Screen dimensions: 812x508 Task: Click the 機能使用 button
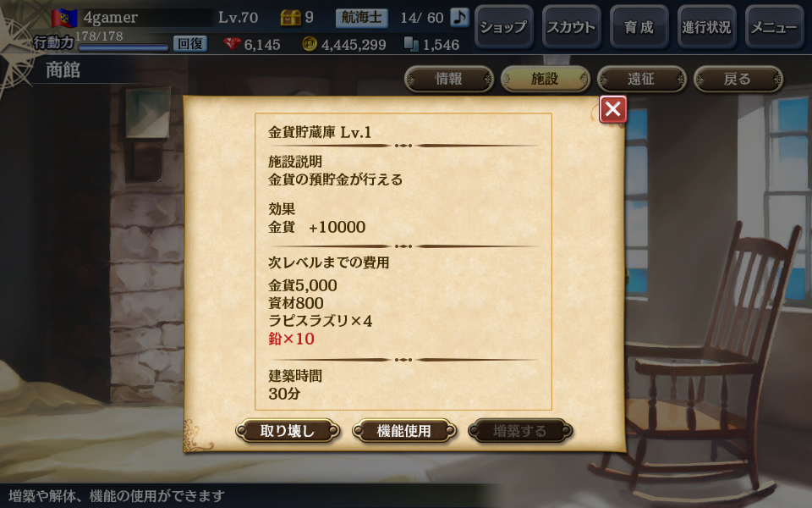(x=404, y=431)
